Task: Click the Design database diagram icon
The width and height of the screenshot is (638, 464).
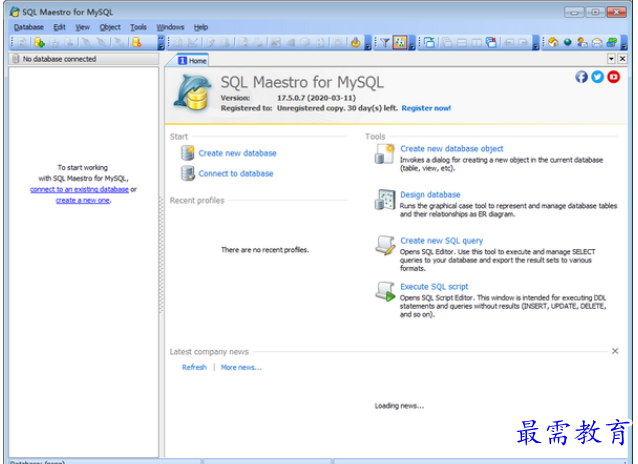Action: 384,199
